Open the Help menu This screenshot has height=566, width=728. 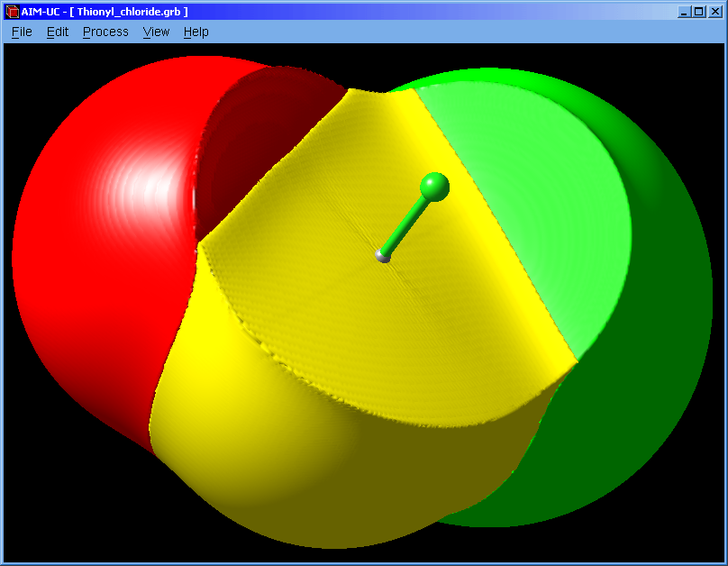click(196, 32)
